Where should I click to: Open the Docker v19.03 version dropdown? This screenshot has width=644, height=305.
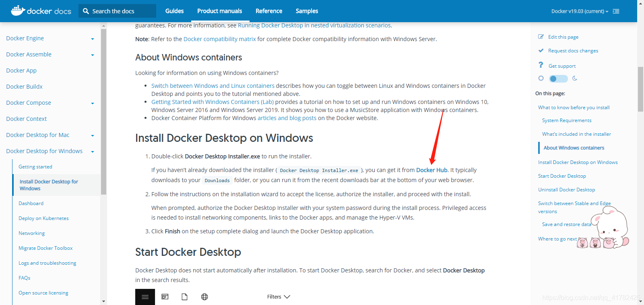[580, 11]
